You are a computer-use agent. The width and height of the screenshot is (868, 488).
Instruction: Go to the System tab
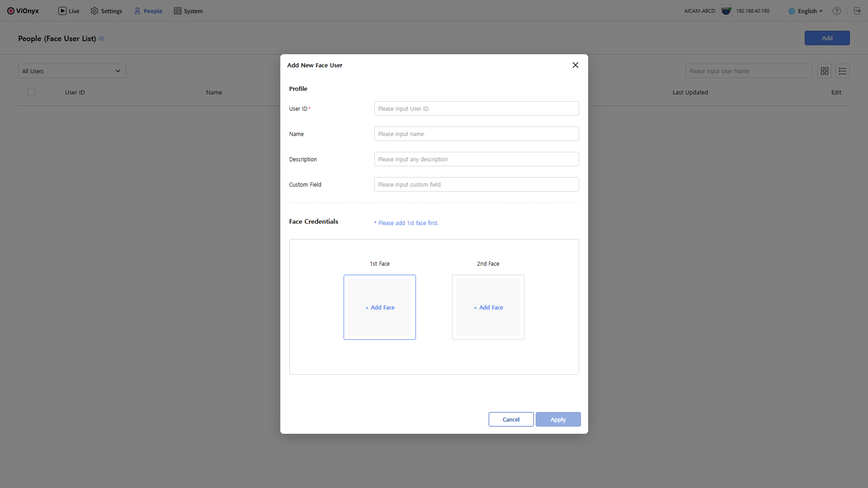[188, 11]
